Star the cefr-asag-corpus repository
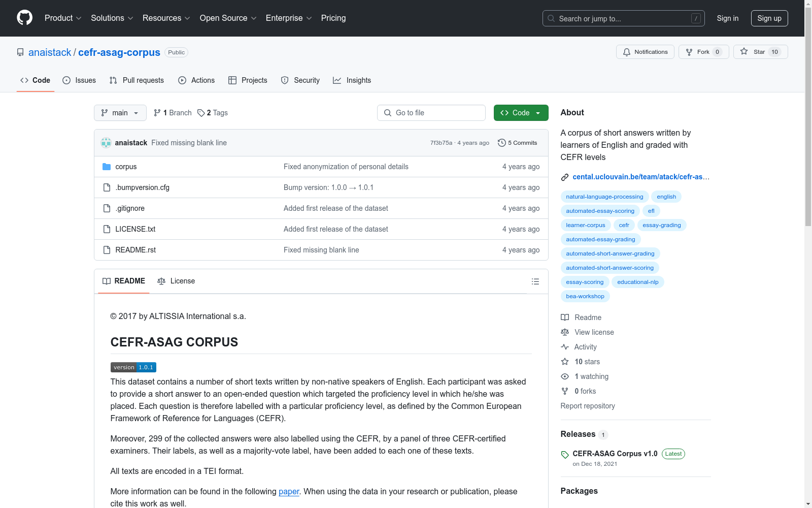Viewport: 812px width, 508px height. 760,52
